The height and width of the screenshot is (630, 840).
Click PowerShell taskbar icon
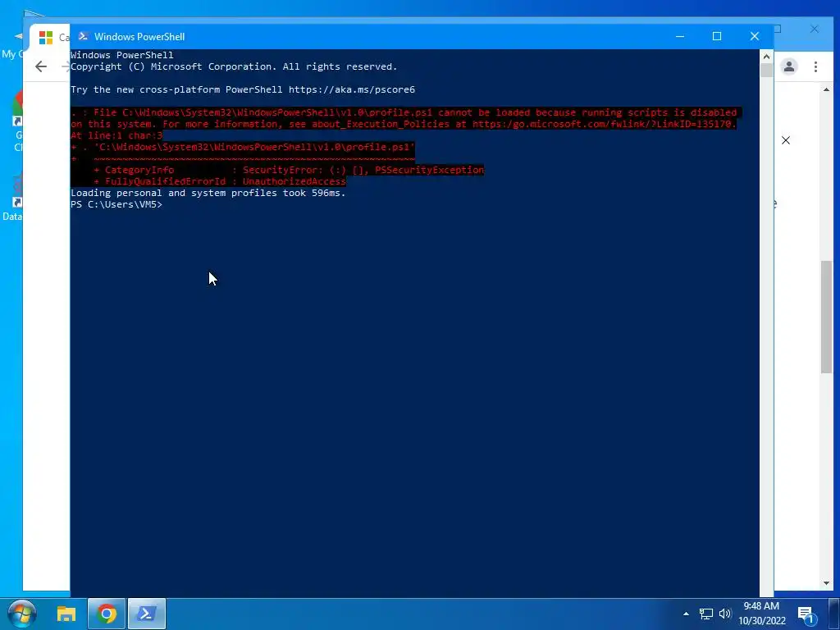[x=147, y=614]
